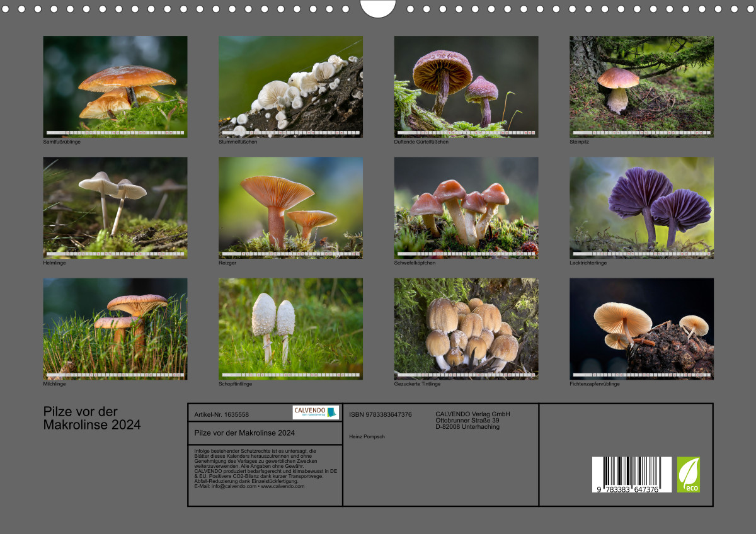Viewport: 756px width, 534px height.
Task: Select the Stummelfüßchen photo thumbnail
Action: 290,86
